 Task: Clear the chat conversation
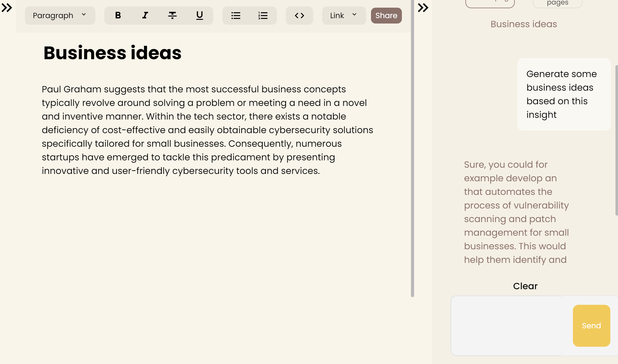[525, 286]
